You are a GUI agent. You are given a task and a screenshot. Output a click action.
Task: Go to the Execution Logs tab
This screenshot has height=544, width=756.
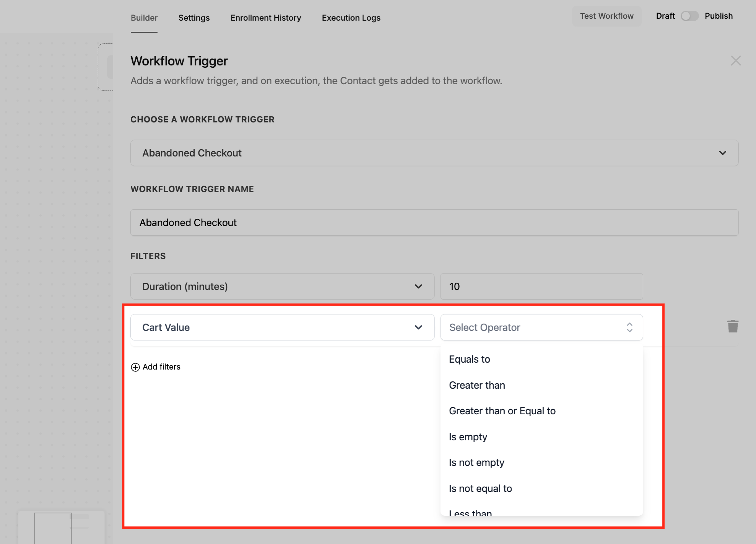[351, 18]
